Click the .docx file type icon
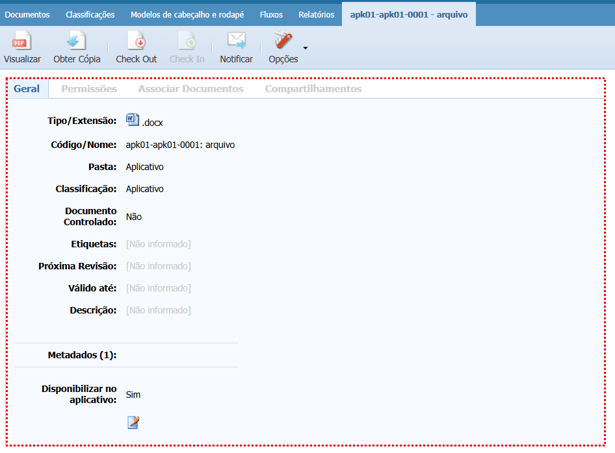The image size is (615, 453). tap(133, 121)
